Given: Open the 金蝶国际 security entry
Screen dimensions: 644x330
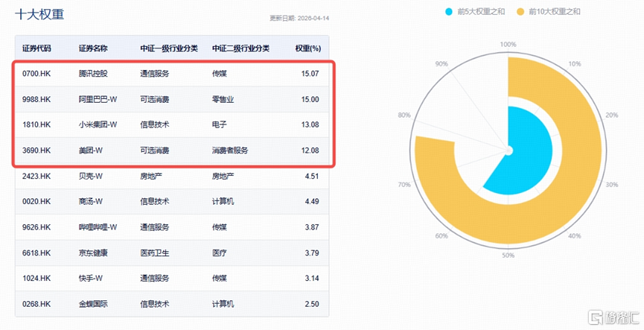Looking at the screenshot, I should point(93,304).
